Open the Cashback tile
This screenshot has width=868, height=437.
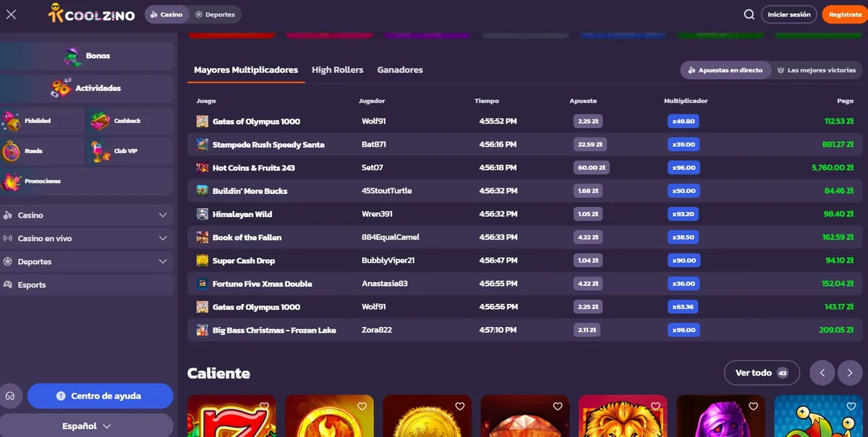[x=130, y=121]
